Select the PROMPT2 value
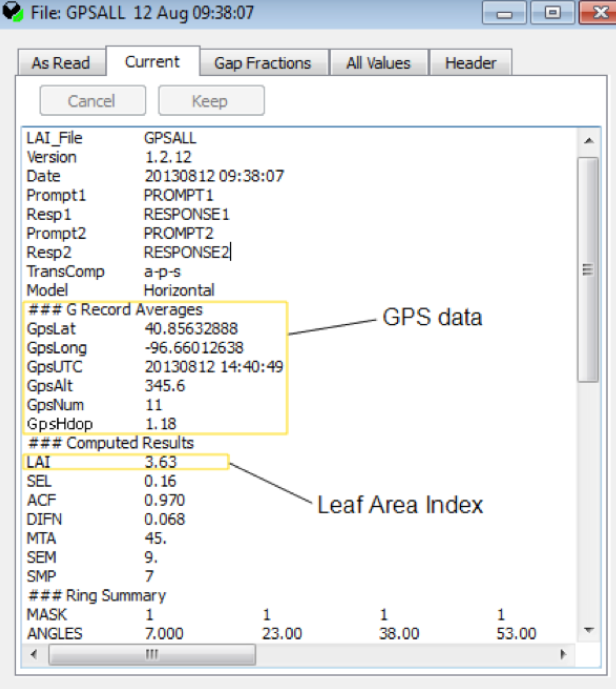The width and height of the screenshot is (616, 689). point(178,233)
